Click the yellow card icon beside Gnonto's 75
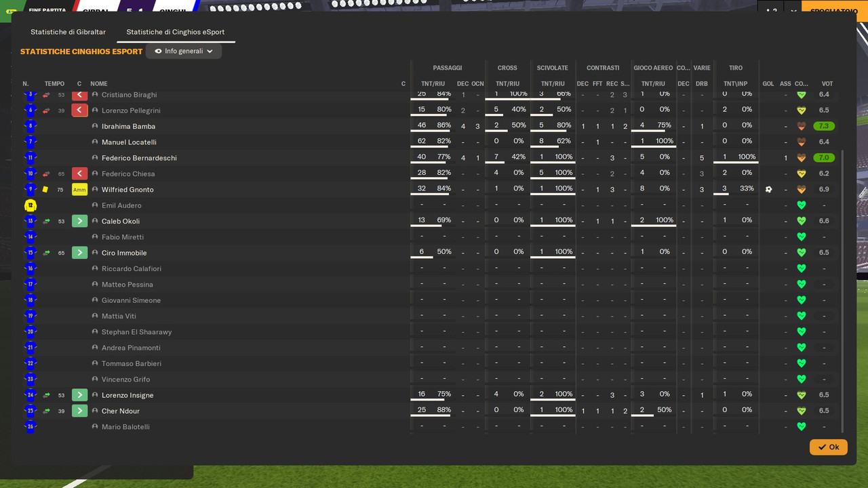Image resolution: width=868 pixels, height=488 pixels. pyautogui.click(x=45, y=190)
